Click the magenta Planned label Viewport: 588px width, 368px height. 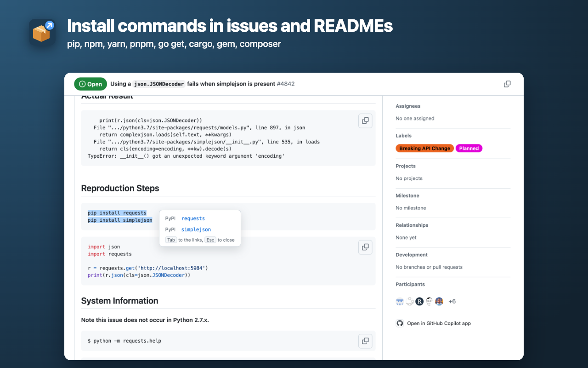click(x=469, y=149)
